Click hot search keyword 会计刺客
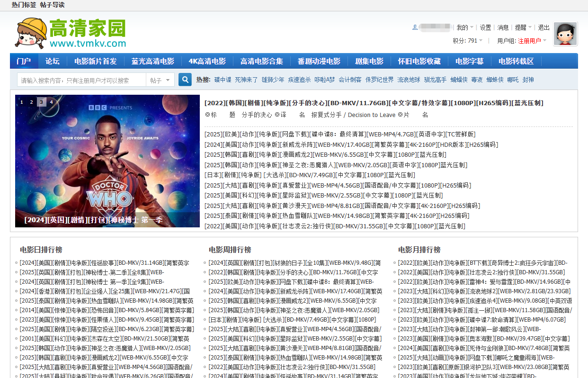The image size is (588, 378). tap(350, 80)
